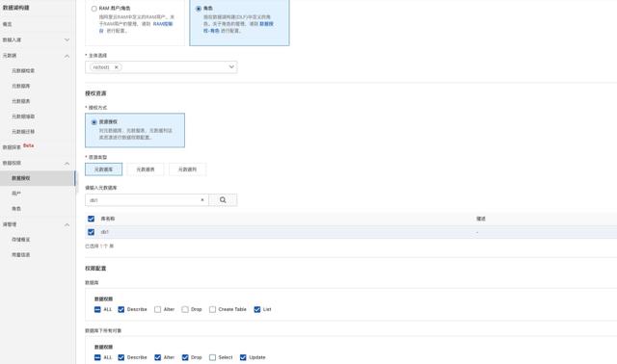
Task: Remove the selected principal tag via its x
Action: tap(116, 67)
